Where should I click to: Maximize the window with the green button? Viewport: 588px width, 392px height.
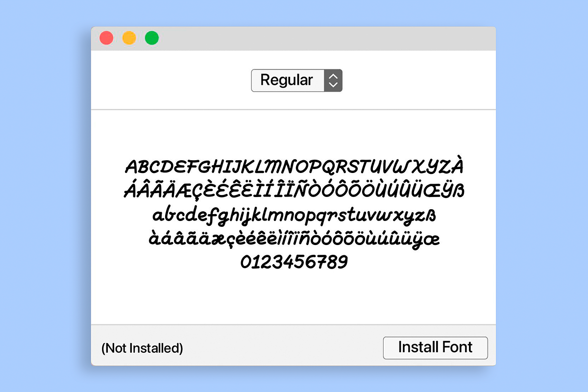pyautogui.click(x=152, y=38)
